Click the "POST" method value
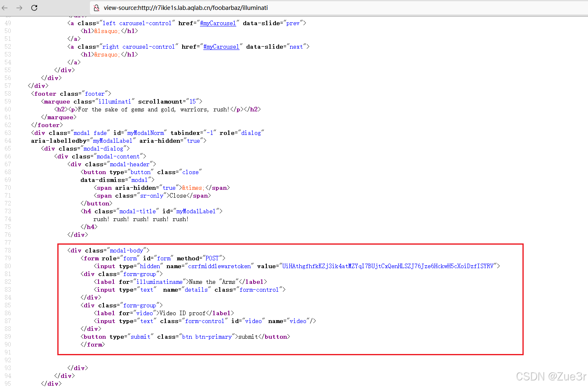588x387 pixels. 212,258
